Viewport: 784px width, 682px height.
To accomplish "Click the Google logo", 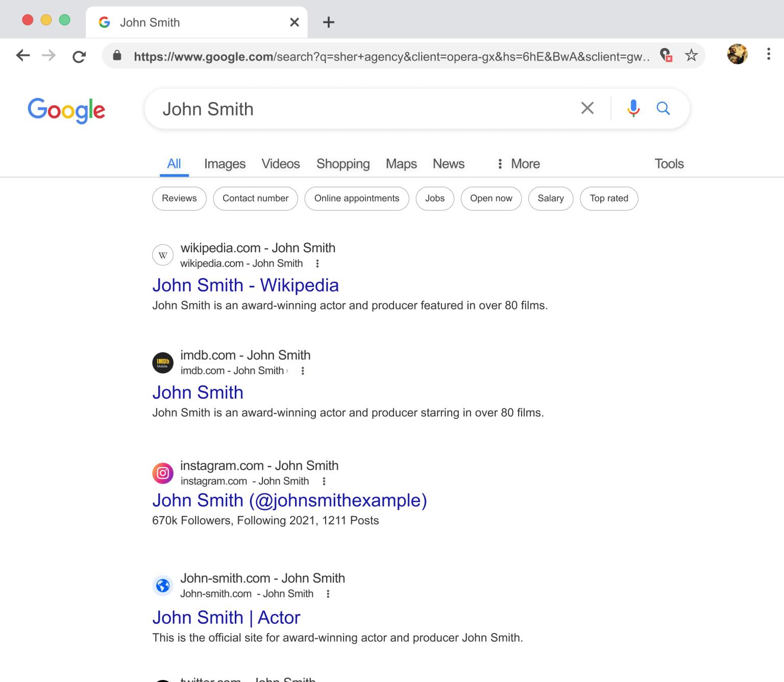I will 66,109.
